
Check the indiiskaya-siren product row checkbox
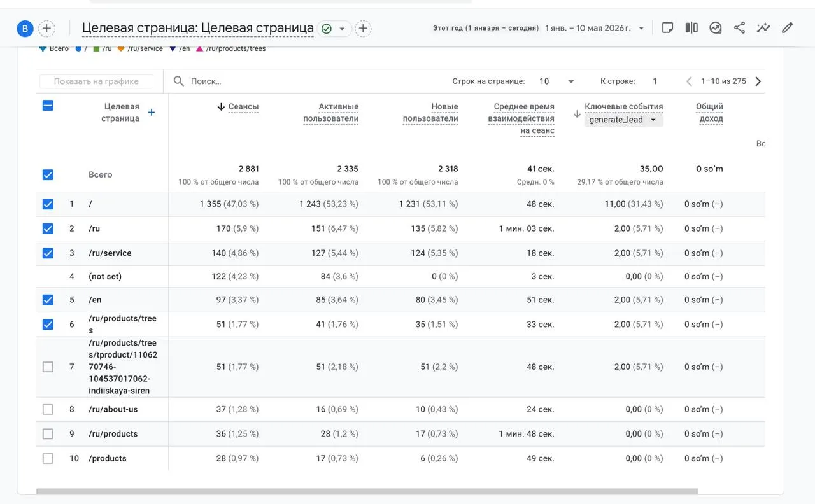click(x=48, y=367)
